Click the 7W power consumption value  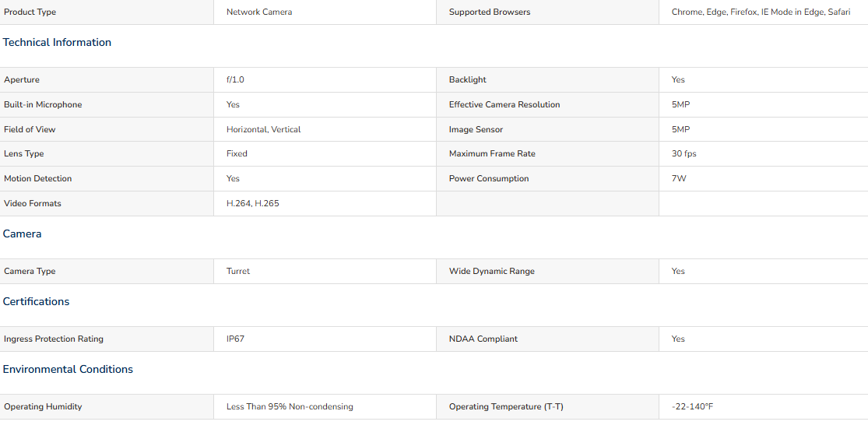(x=679, y=179)
